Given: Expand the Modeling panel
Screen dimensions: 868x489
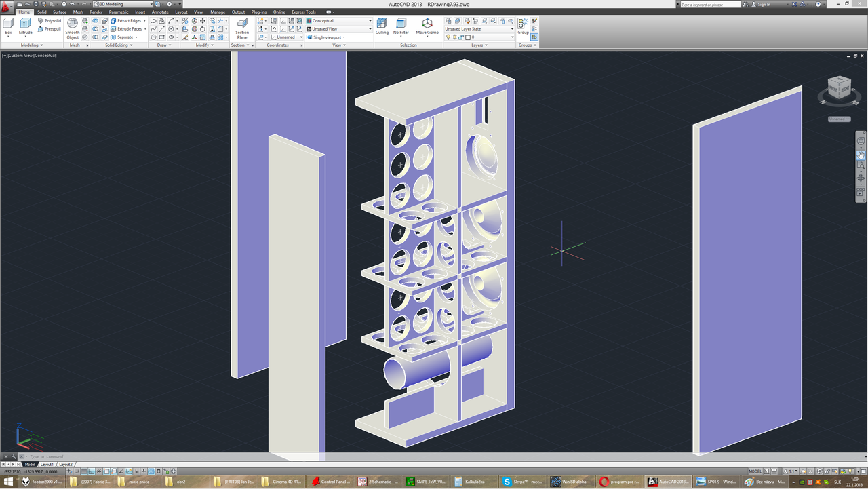Looking at the screenshot, I should (x=32, y=45).
